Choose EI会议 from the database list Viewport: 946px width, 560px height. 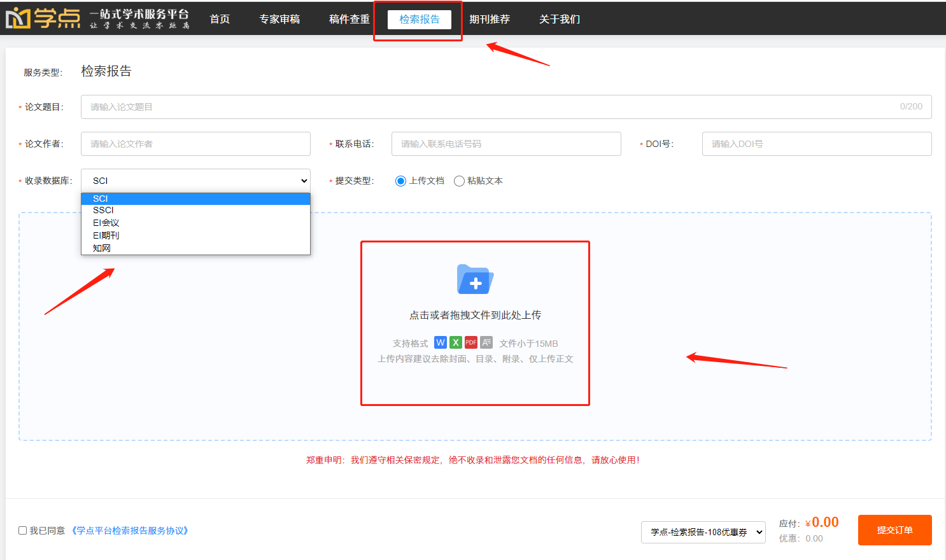coord(195,223)
